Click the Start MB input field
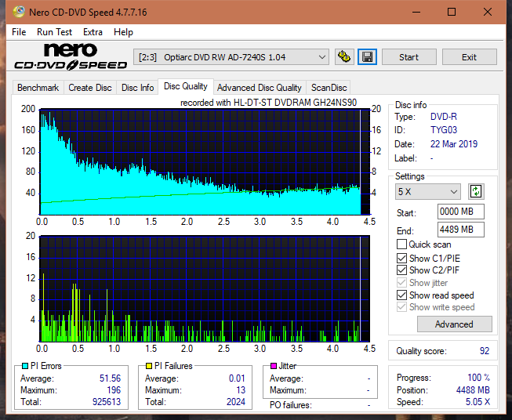 (460, 212)
